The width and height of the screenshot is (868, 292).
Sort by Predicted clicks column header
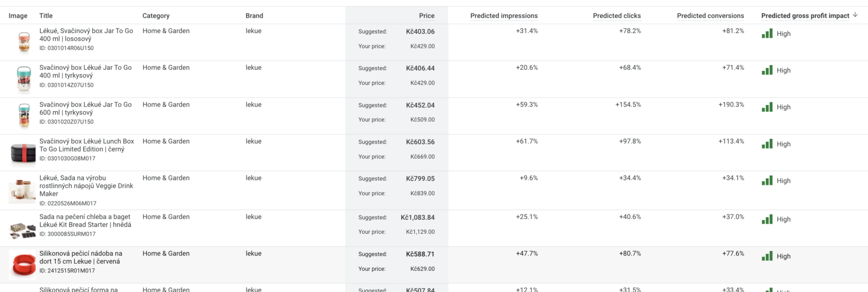(x=616, y=16)
